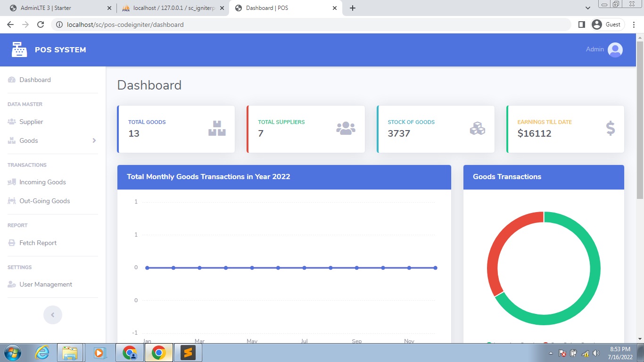The height and width of the screenshot is (362, 644).
Task: Open the browser tabs dropdown arrow
Action: 587,8
